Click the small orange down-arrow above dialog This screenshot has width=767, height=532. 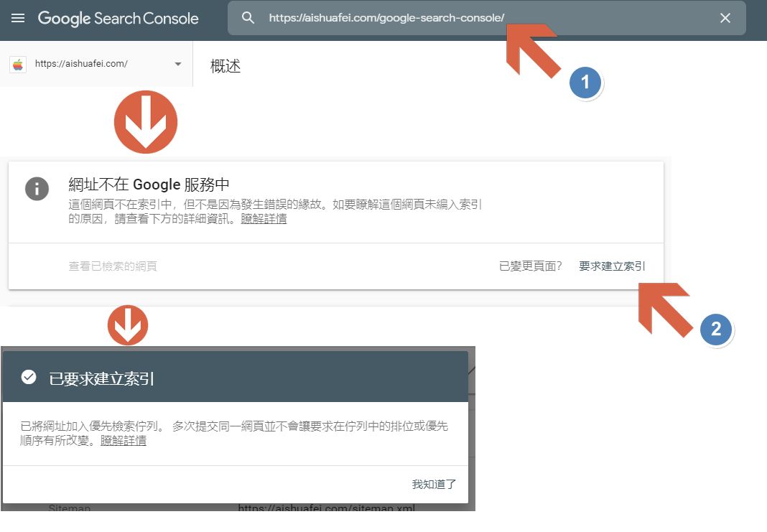pyautogui.click(x=128, y=325)
